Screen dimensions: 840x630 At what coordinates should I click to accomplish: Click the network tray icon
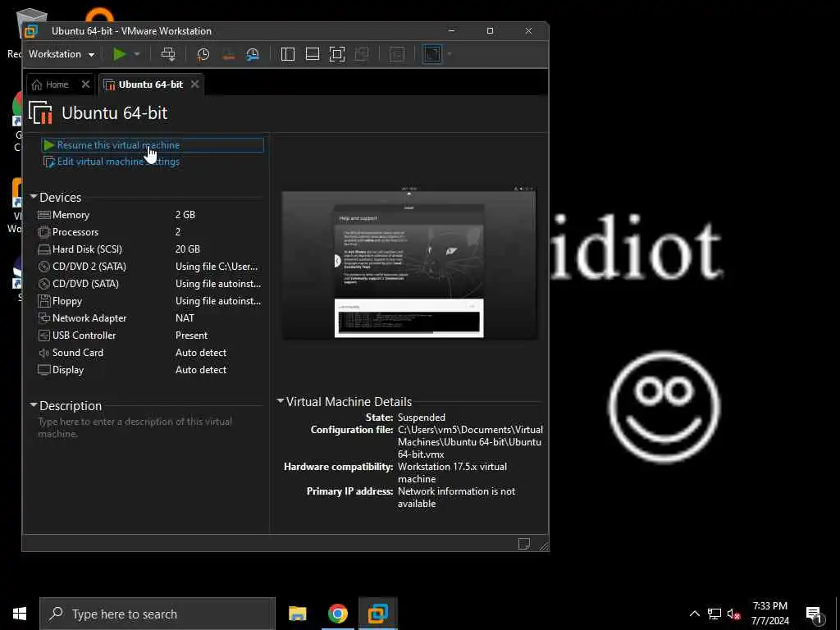pyautogui.click(x=714, y=614)
